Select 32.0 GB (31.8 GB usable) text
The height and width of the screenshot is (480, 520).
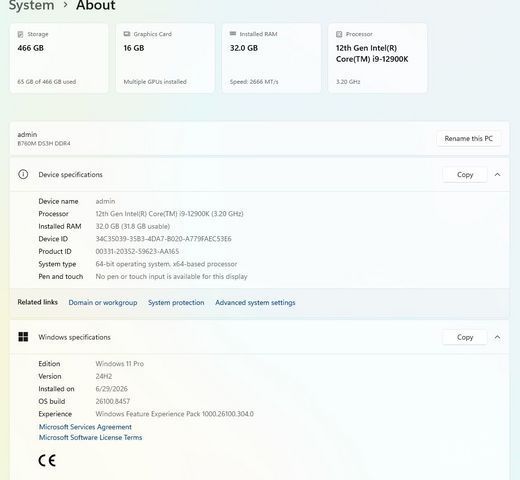133,226
